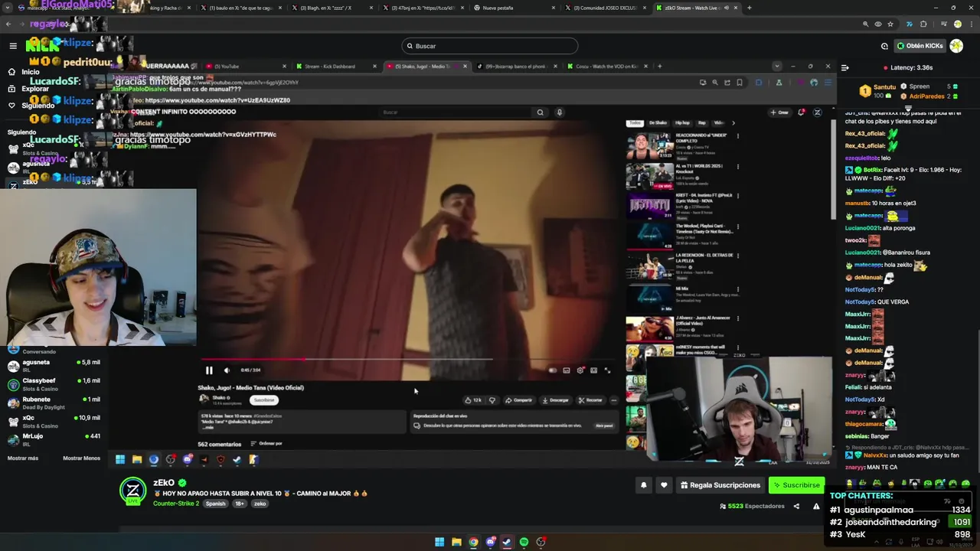Click the YouTube Crear button
Screen dimensions: 980x551
click(779, 112)
